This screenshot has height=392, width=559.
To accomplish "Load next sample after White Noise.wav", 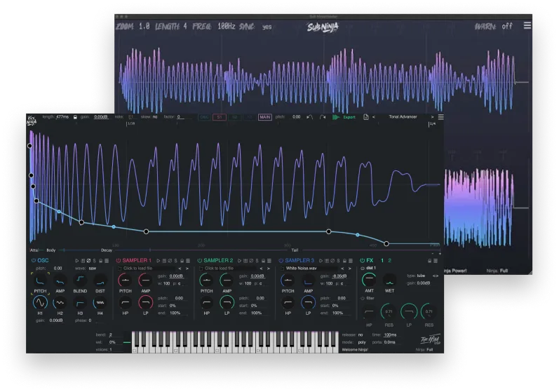I will coord(350,269).
